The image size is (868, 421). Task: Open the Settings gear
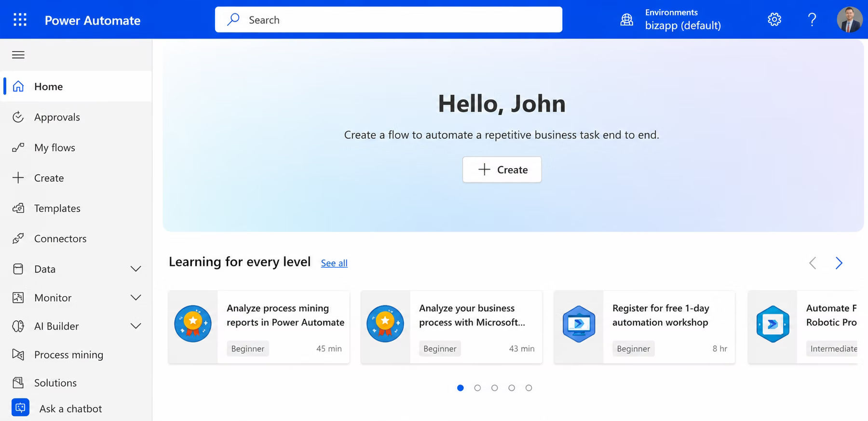(774, 20)
